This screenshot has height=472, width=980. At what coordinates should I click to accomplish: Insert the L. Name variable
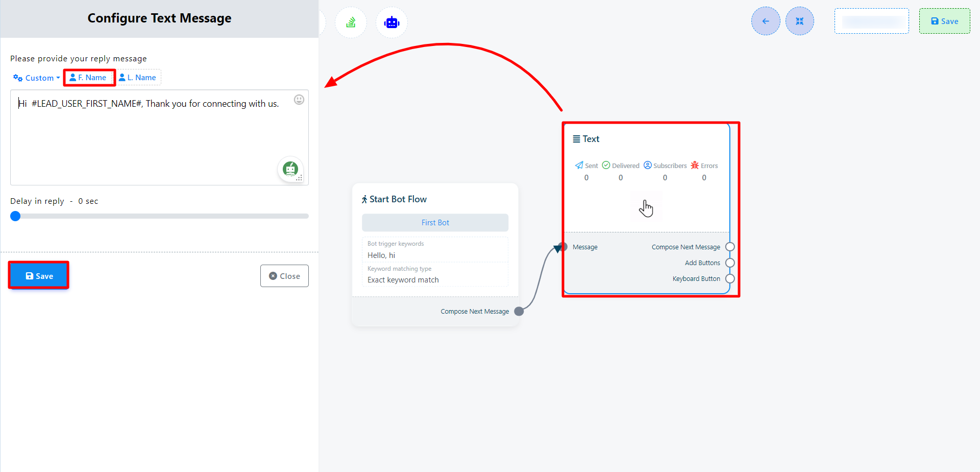click(138, 78)
